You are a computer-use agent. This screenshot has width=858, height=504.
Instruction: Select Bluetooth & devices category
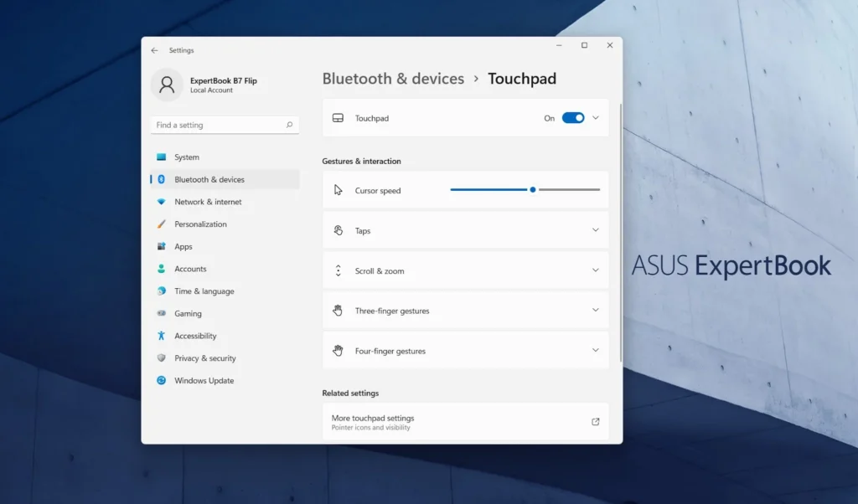225,179
